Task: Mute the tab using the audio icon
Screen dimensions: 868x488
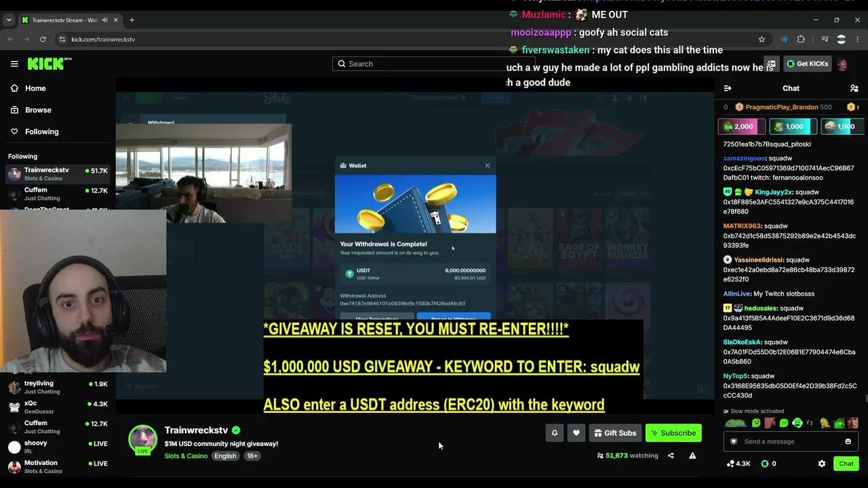Action: (104, 20)
